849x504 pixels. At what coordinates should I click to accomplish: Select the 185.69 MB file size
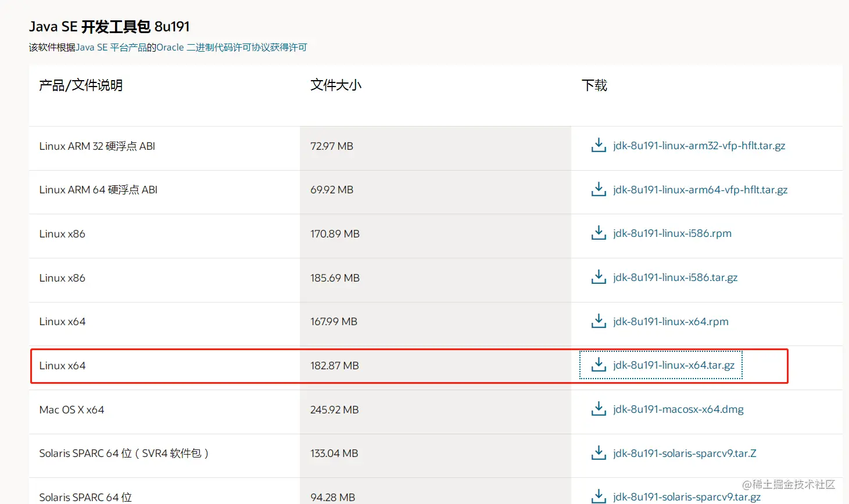(335, 278)
